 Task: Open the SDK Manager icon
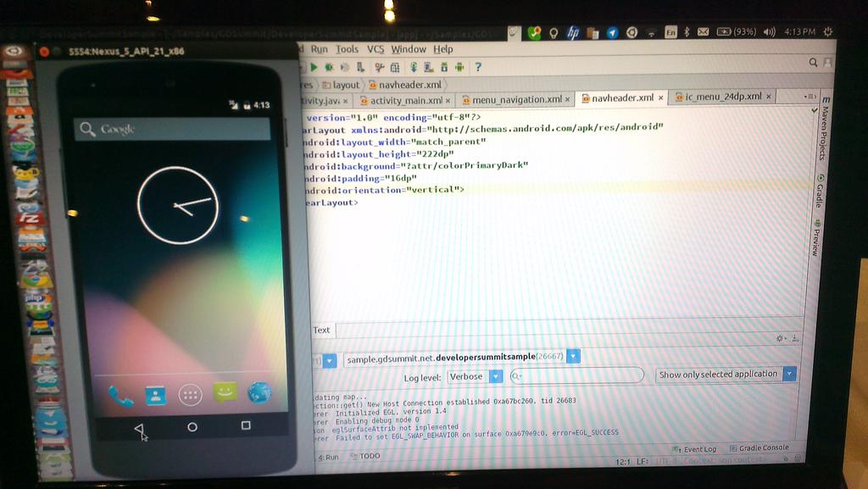[x=444, y=68]
